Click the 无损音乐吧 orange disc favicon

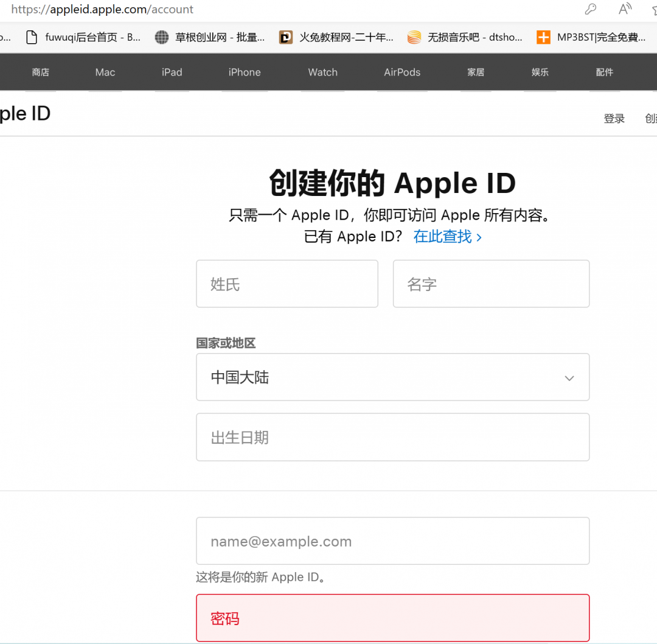tap(414, 37)
